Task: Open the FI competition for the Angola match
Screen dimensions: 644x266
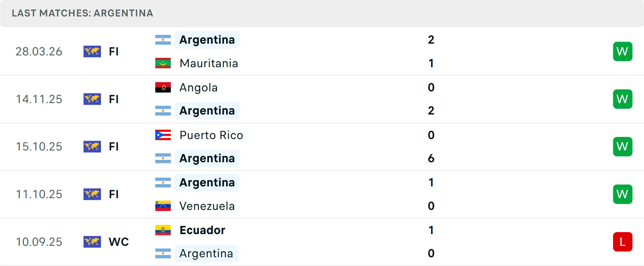Action: point(114,99)
